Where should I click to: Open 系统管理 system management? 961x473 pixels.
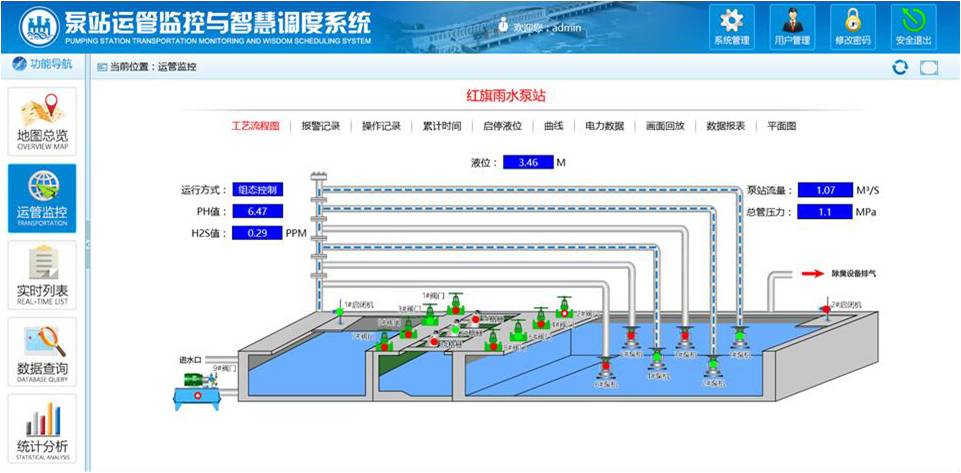pyautogui.click(x=732, y=27)
